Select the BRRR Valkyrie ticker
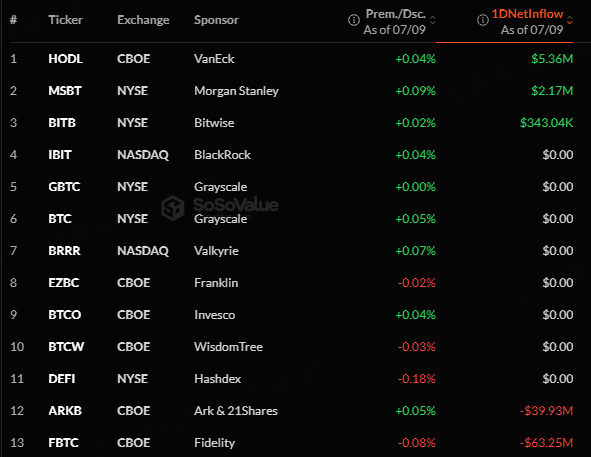The image size is (591, 457). 64,251
